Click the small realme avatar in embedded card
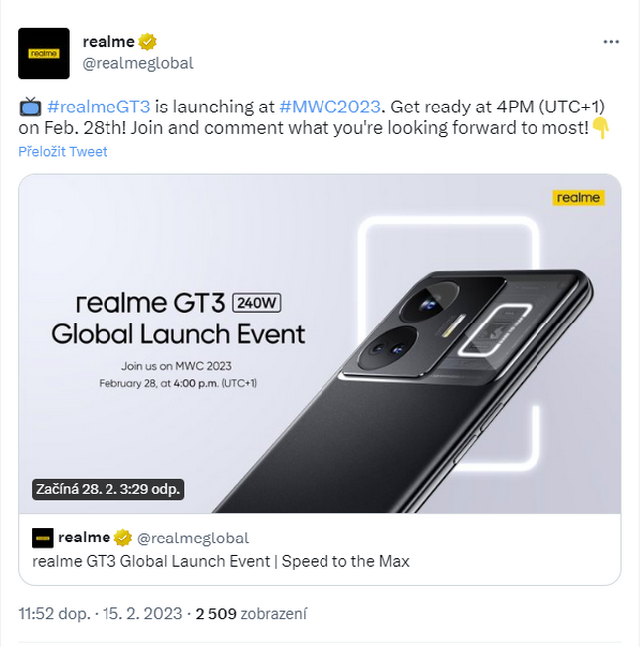Viewport: 644px width, 647px height. [x=43, y=539]
